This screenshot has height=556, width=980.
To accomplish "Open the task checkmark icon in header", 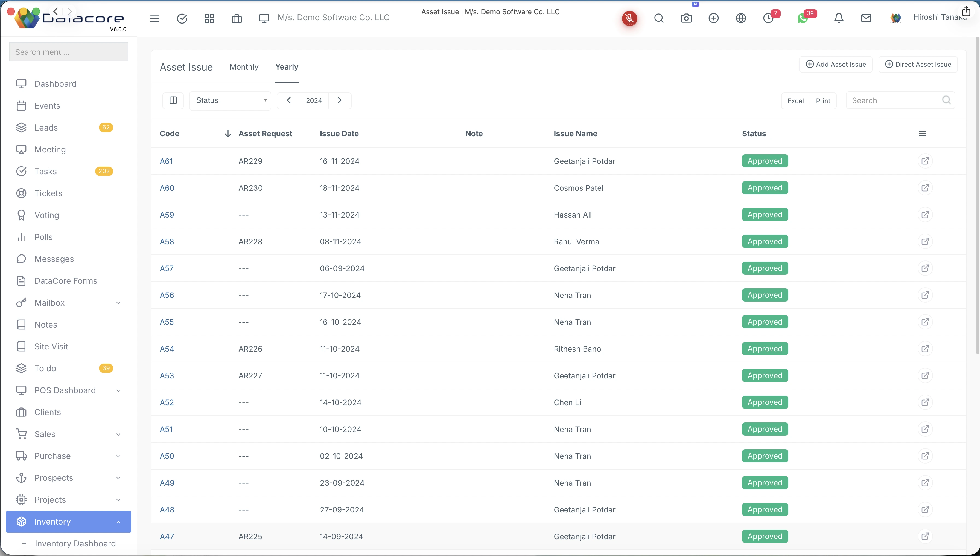I will (182, 18).
